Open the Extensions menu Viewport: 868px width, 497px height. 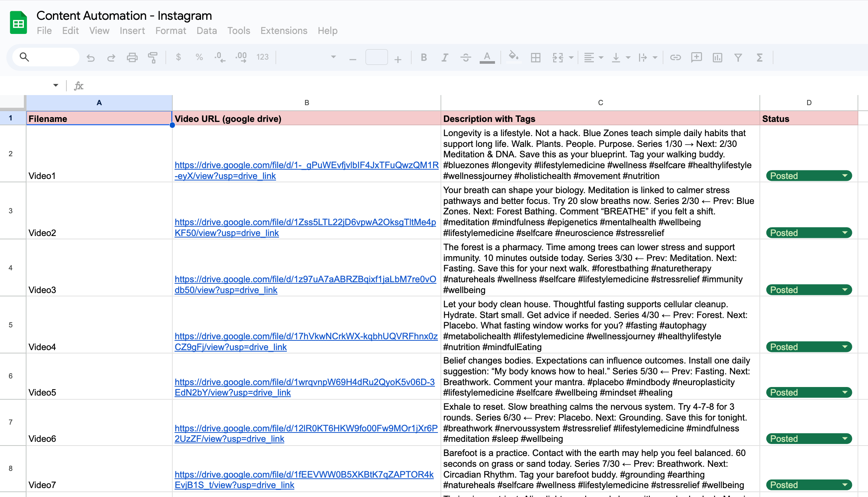coord(283,31)
